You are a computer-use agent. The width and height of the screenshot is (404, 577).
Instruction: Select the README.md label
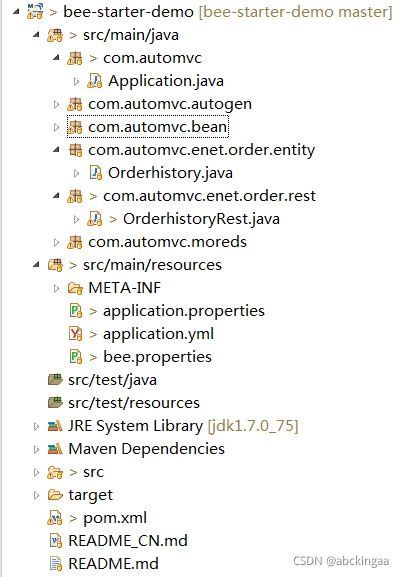point(113,564)
